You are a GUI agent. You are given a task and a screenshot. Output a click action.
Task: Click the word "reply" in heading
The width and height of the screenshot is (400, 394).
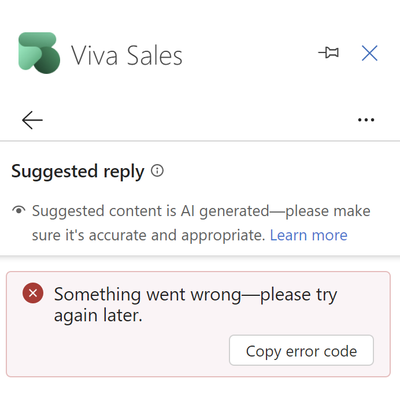(124, 173)
